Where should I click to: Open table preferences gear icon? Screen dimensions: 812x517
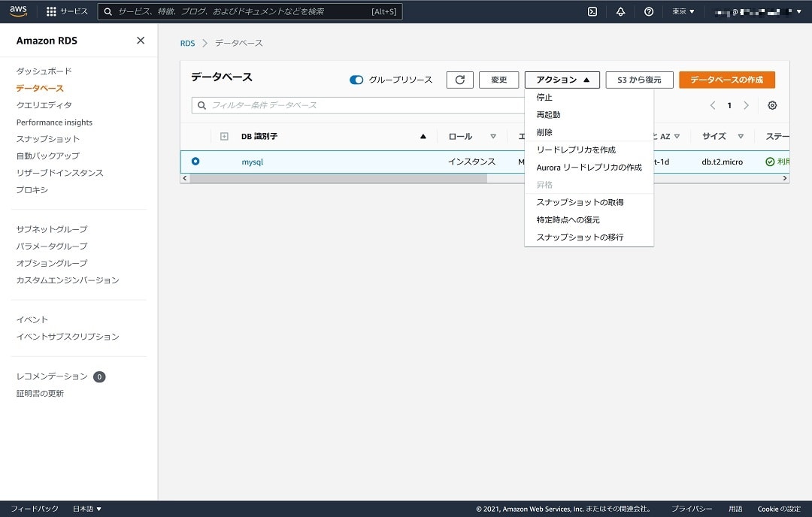click(x=772, y=105)
